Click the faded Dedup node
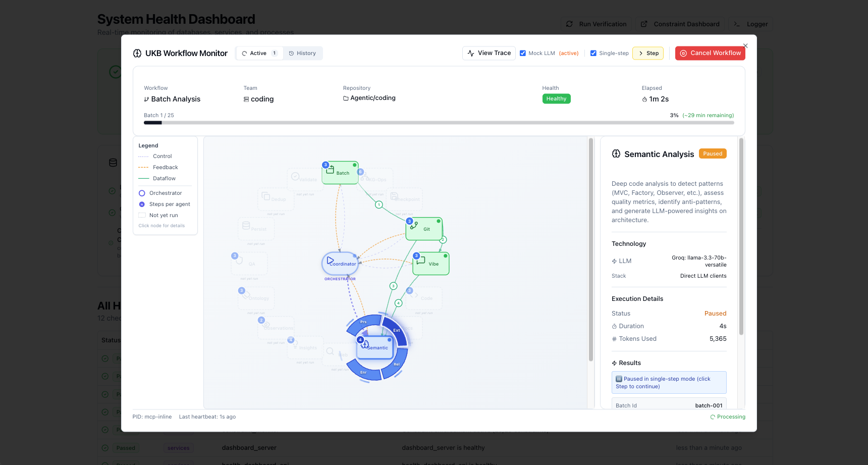 276,199
